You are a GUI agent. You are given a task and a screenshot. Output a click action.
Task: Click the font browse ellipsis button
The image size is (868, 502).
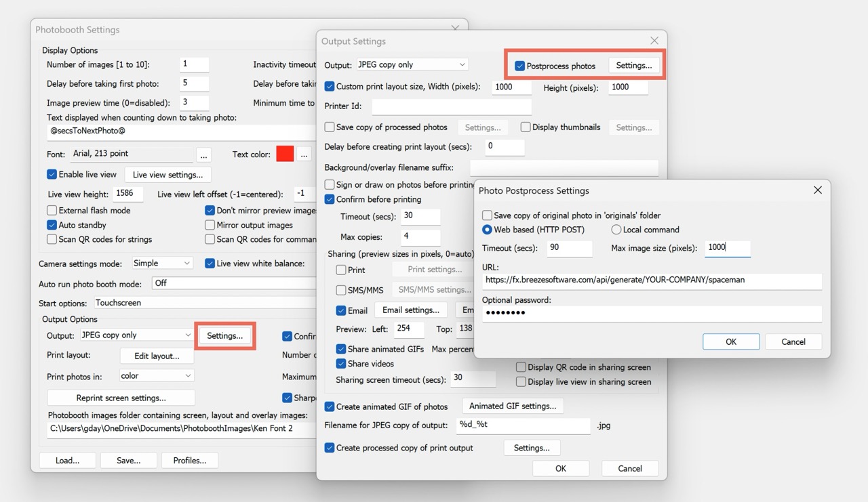click(x=203, y=154)
